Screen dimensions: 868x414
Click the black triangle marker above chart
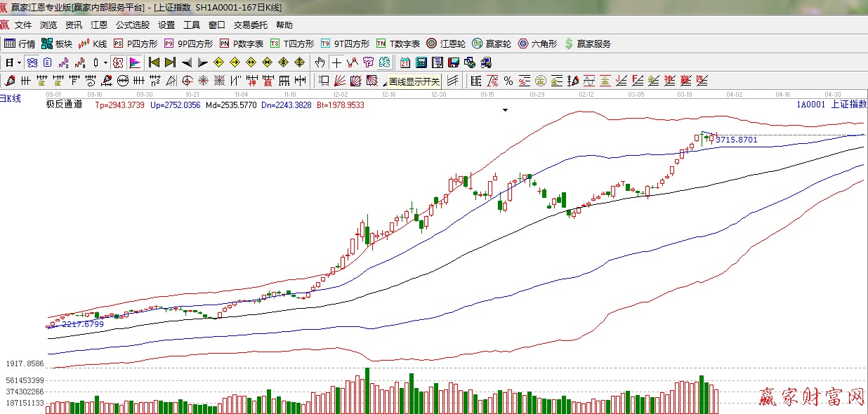tap(504, 110)
